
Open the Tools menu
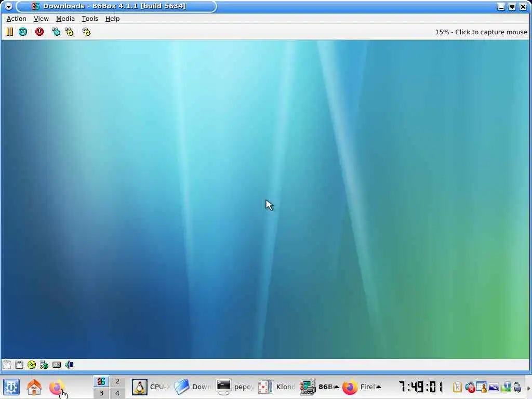tap(90, 19)
